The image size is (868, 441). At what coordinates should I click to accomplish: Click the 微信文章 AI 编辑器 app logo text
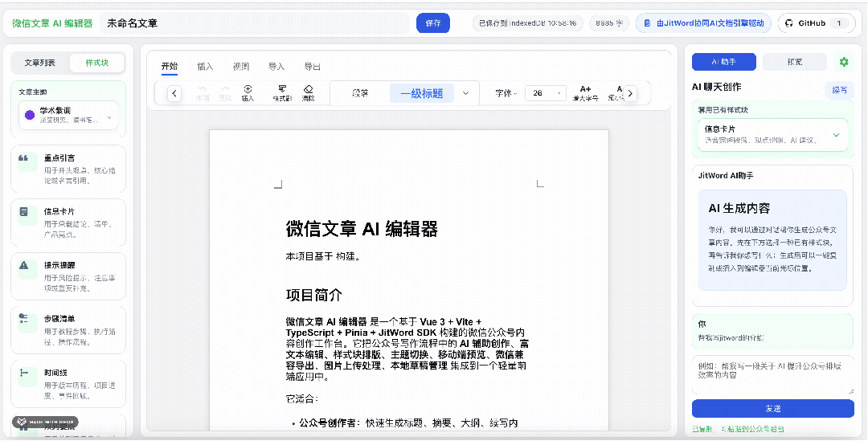52,23
